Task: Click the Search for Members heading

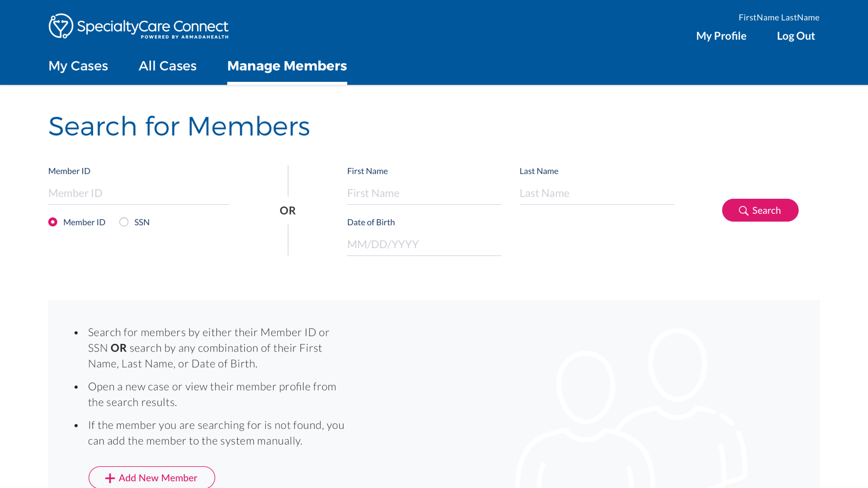Action: point(179,126)
